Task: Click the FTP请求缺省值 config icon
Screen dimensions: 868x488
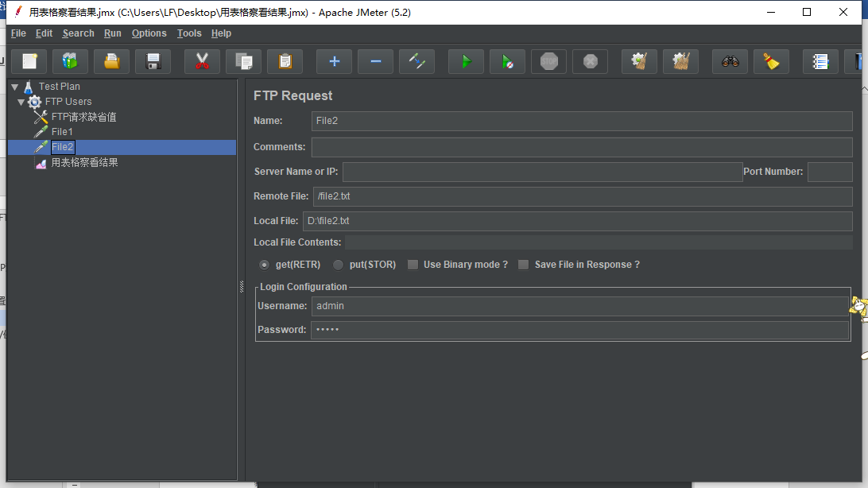Action: click(x=41, y=117)
